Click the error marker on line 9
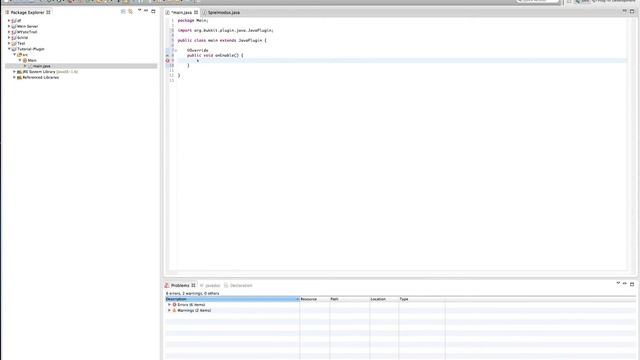 pyautogui.click(x=167, y=60)
